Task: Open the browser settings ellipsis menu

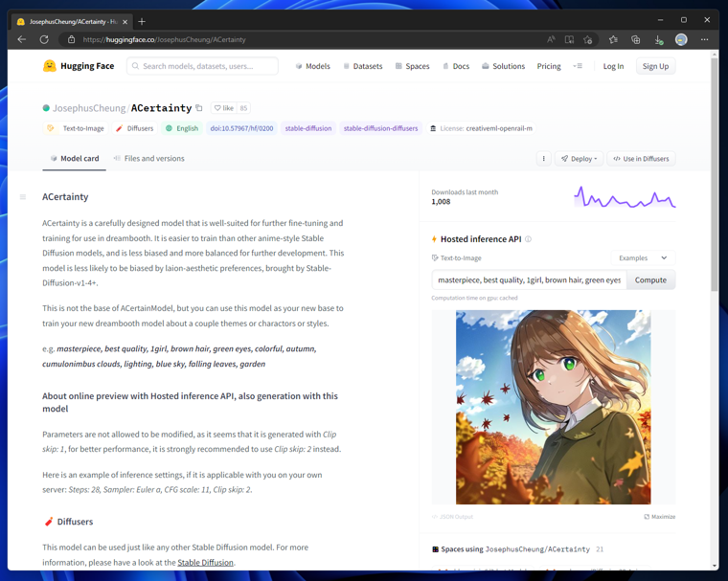Action: [x=704, y=39]
